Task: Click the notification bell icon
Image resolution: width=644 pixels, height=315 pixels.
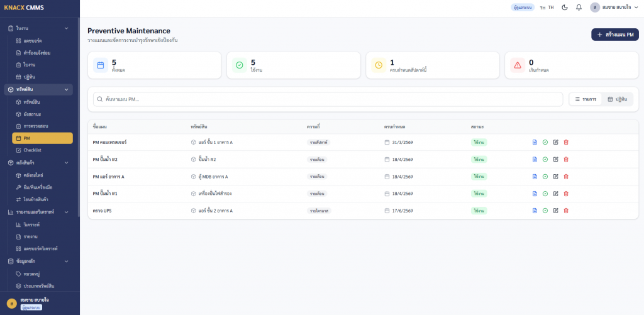Action: pyautogui.click(x=579, y=8)
